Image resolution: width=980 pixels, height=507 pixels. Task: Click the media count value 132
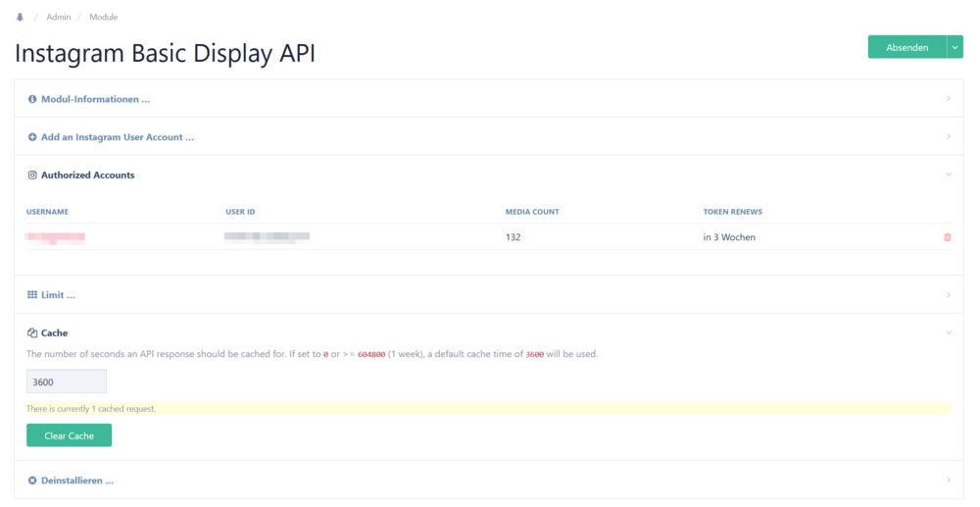click(514, 237)
